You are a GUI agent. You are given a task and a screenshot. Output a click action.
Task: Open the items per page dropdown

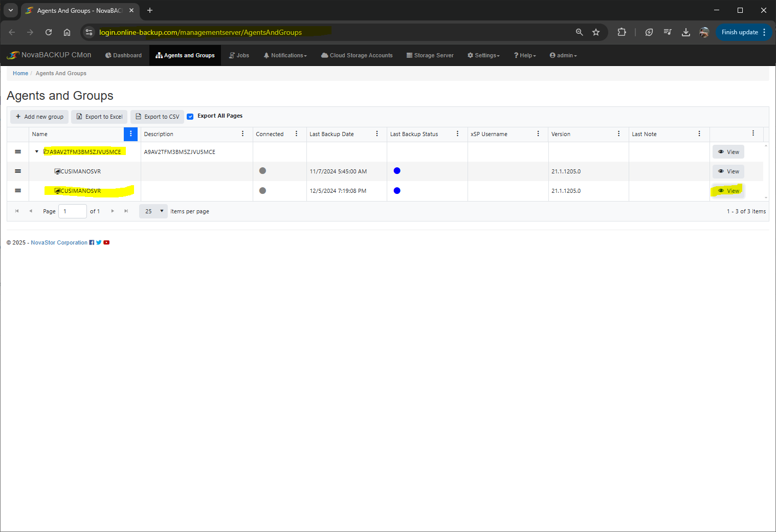[153, 211]
